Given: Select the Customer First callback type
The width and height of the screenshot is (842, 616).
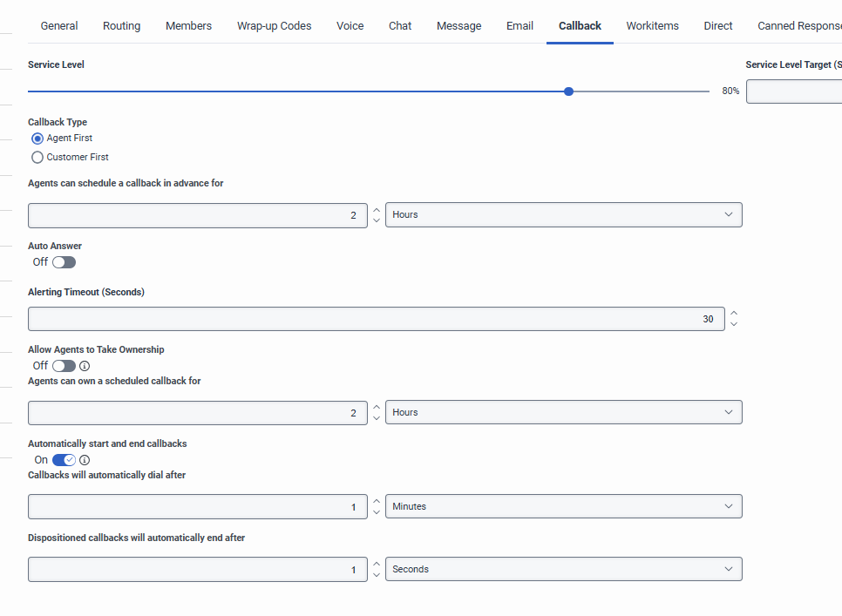Looking at the screenshot, I should [x=37, y=158].
